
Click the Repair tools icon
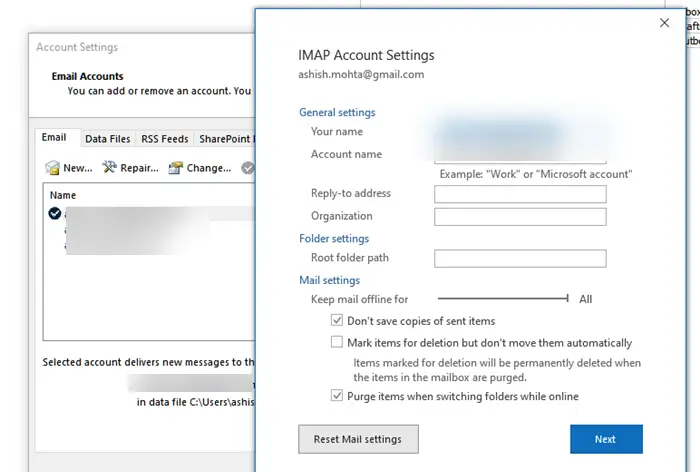click(109, 167)
